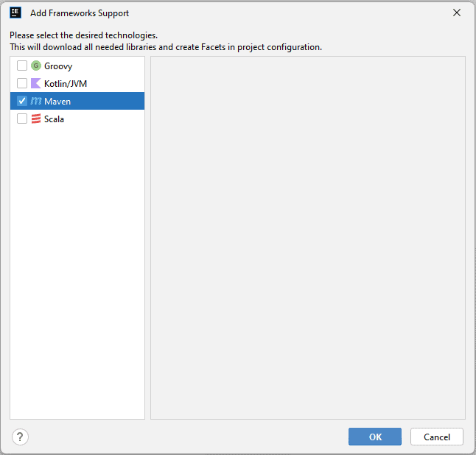Select the 'Maven' list row text
Viewport: 476px width, 455px height.
click(x=57, y=101)
